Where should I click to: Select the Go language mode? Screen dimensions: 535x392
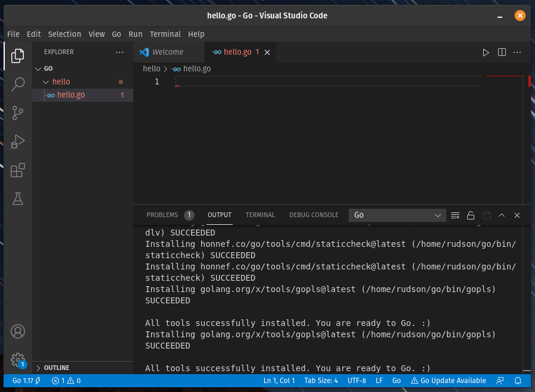tap(396, 381)
